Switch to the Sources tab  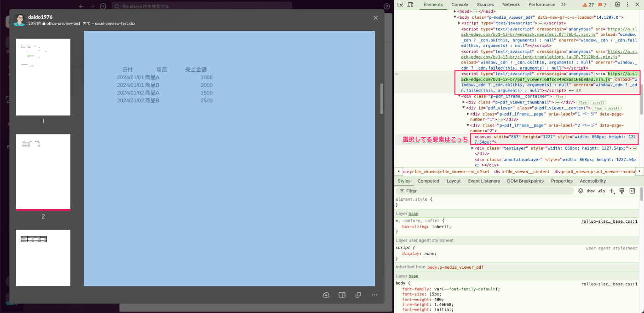485,5
